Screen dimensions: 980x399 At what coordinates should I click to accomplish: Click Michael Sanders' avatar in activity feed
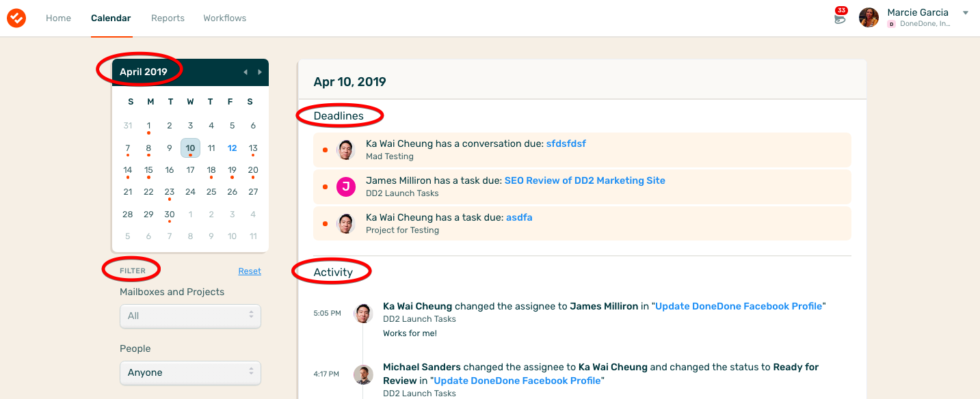point(363,374)
